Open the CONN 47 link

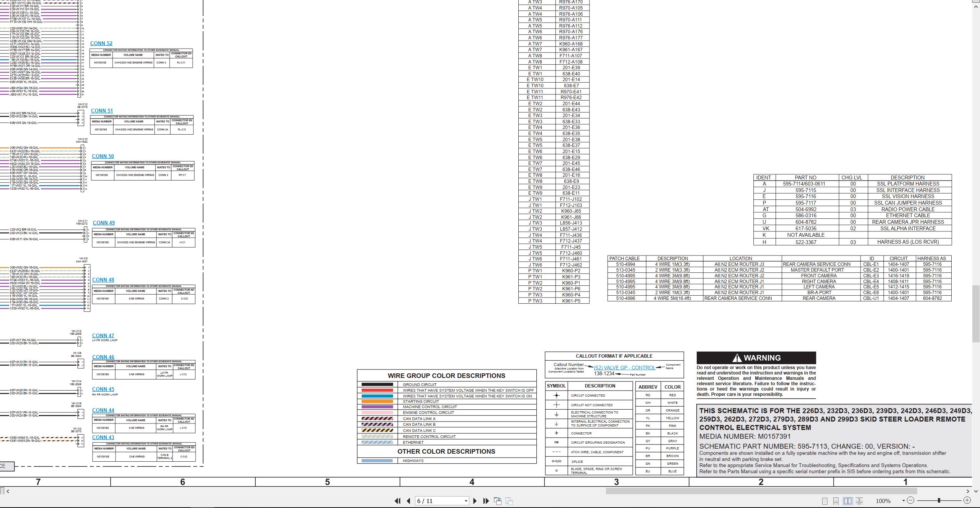(x=103, y=336)
